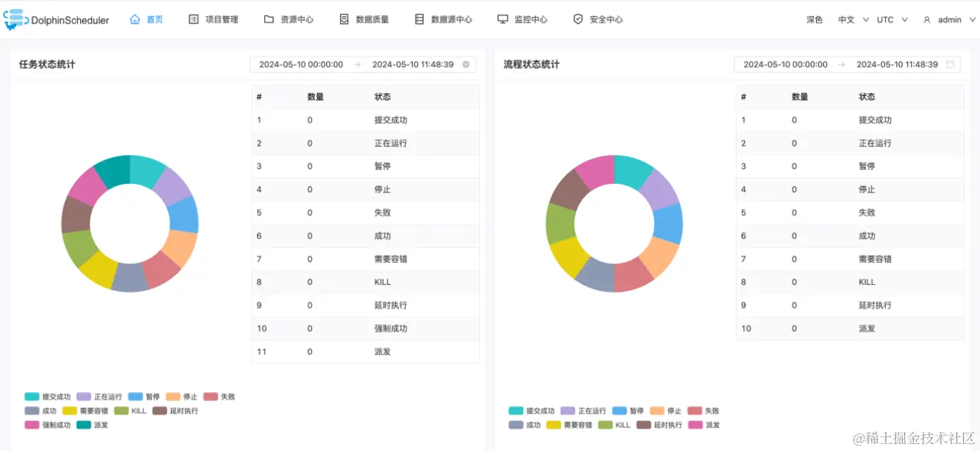Toggle 成功 legend in 流程状态统计 chart
Screen dimensions: 980x451
point(524,424)
